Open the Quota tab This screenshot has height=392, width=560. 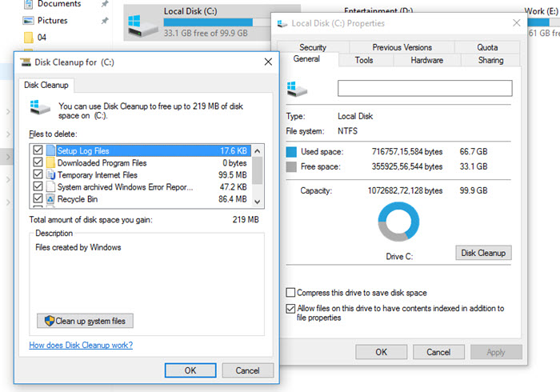487,47
